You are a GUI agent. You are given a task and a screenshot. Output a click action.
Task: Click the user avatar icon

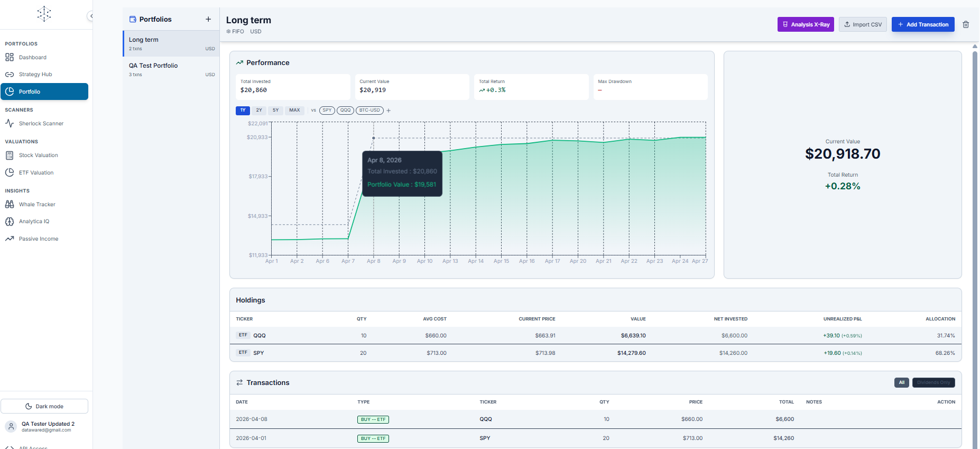11,426
